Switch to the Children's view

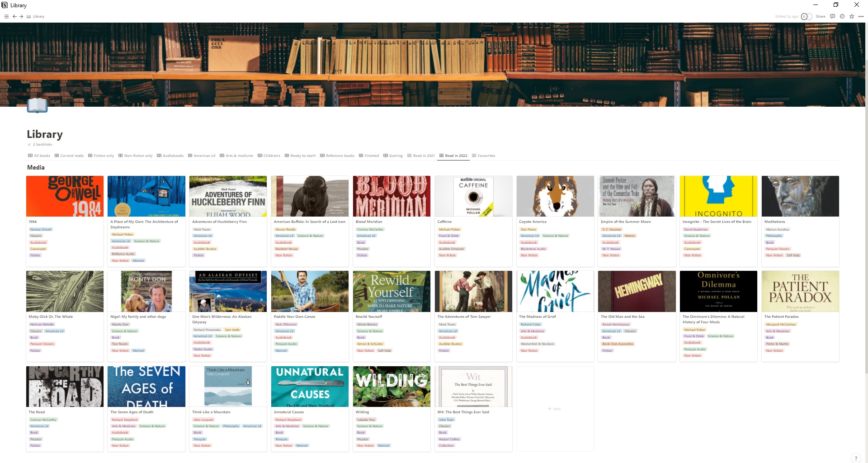(x=269, y=156)
